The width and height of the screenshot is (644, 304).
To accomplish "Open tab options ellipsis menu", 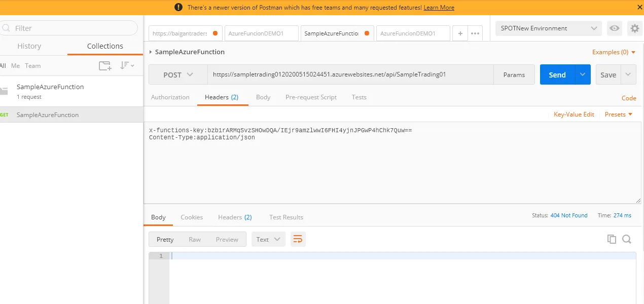I will click(x=475, y=33).
